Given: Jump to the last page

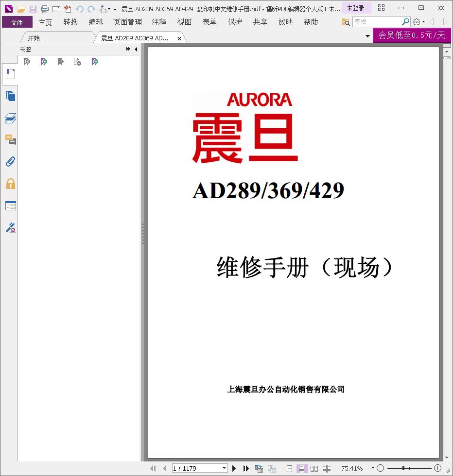Looking at the screenshot, I should 246,468.
